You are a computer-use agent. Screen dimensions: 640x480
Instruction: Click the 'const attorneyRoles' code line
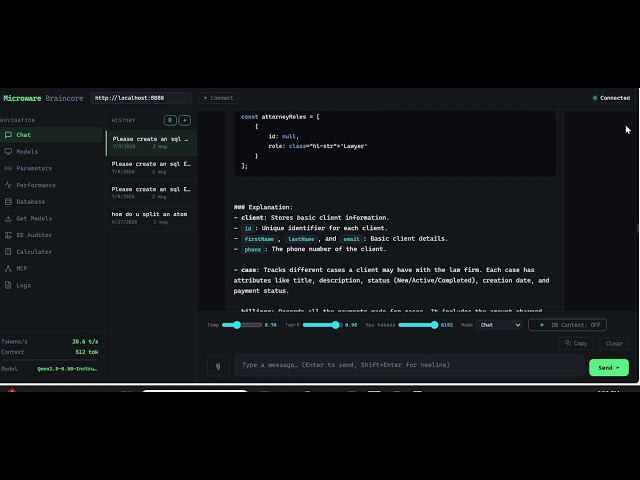[280, 117]
